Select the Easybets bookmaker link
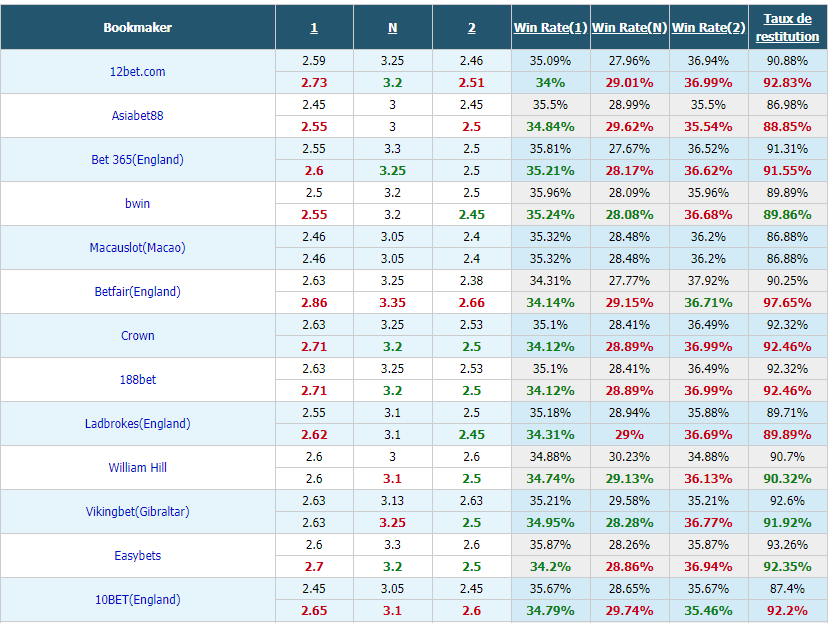The height and width of the screenshot is (623, 829). pyautogui.click(x=137, y=555)
